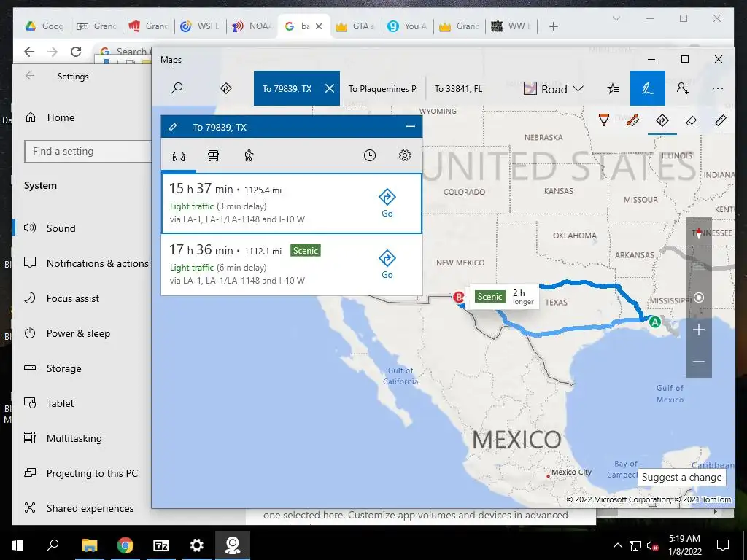The height and width of the screenshot is (560, 747).
Task: Open the Maps account person icon
Action: tap(682, 88)
